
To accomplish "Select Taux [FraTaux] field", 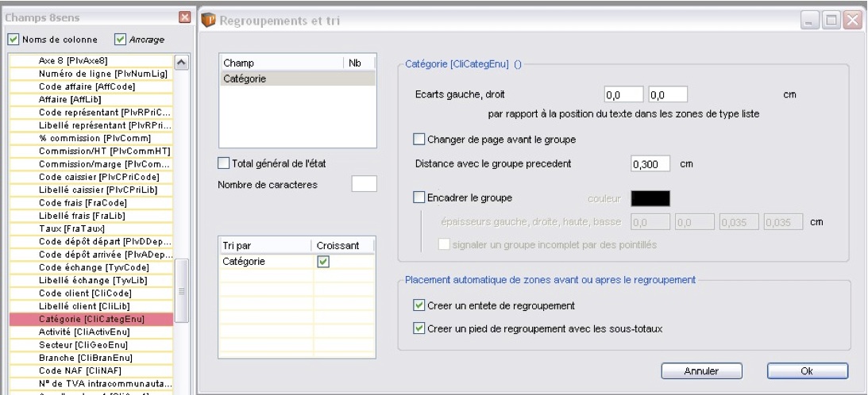I will (91, 228).
